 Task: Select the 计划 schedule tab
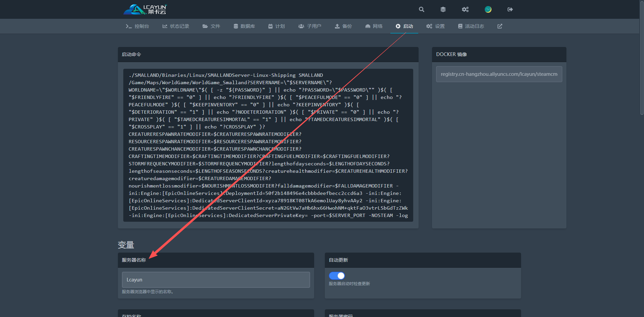(276, 26)
